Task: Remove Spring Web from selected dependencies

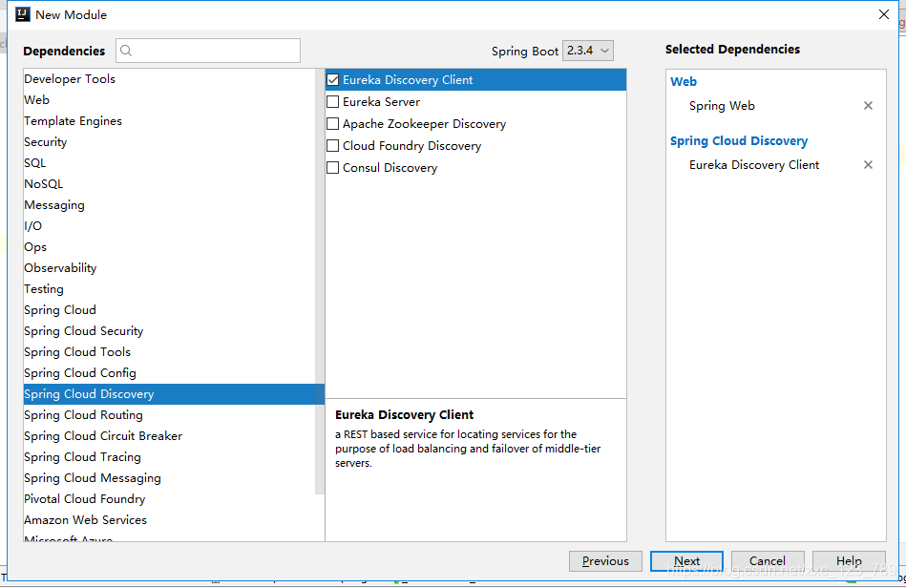Action: 868,106
